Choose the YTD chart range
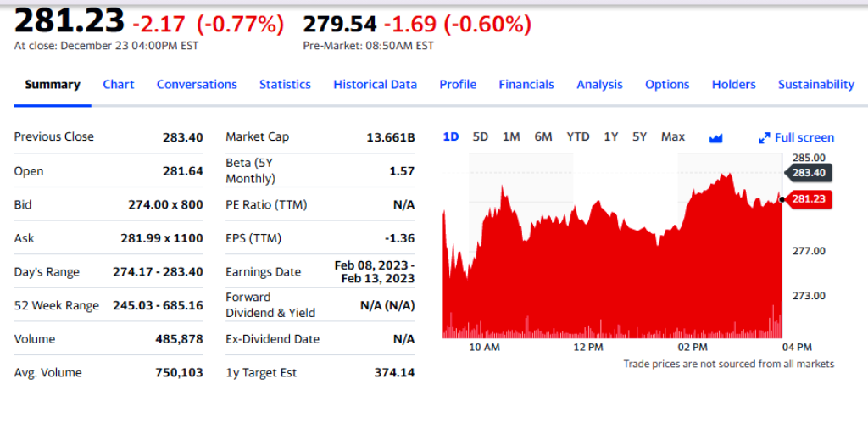 point(578,136)
